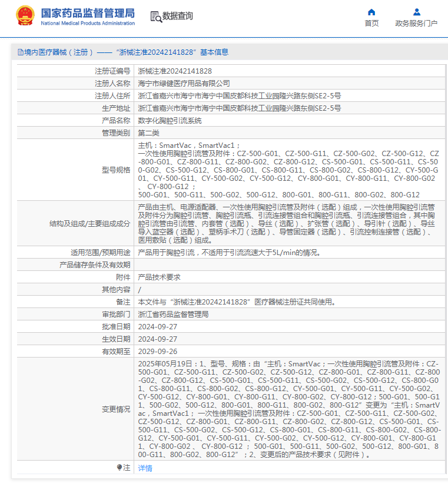Click the NMPA national emblem logo

point(25,15)
